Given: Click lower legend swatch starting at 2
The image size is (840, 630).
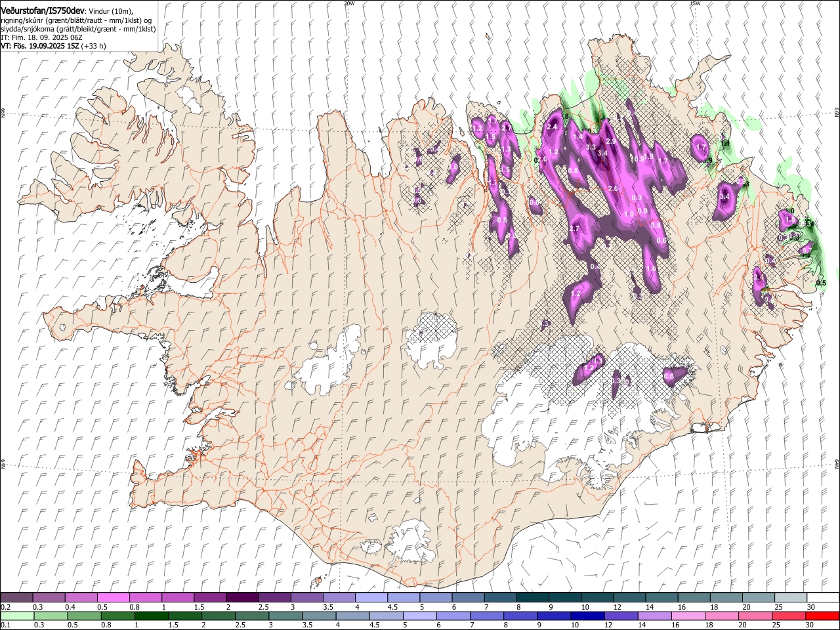Looking at the screenshot, I should [x=217, y=616].
